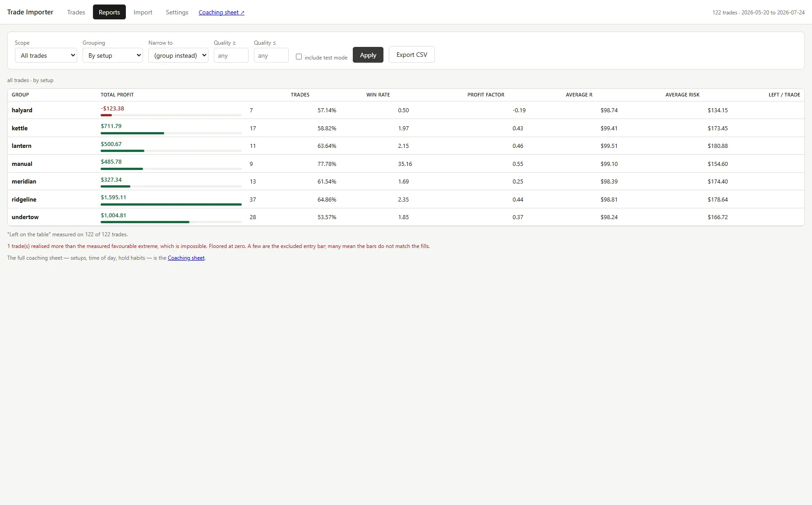Screen dimensions: 812x505
Task: Click the LEFT / TRADE column header
Action: tap(784, 95)
